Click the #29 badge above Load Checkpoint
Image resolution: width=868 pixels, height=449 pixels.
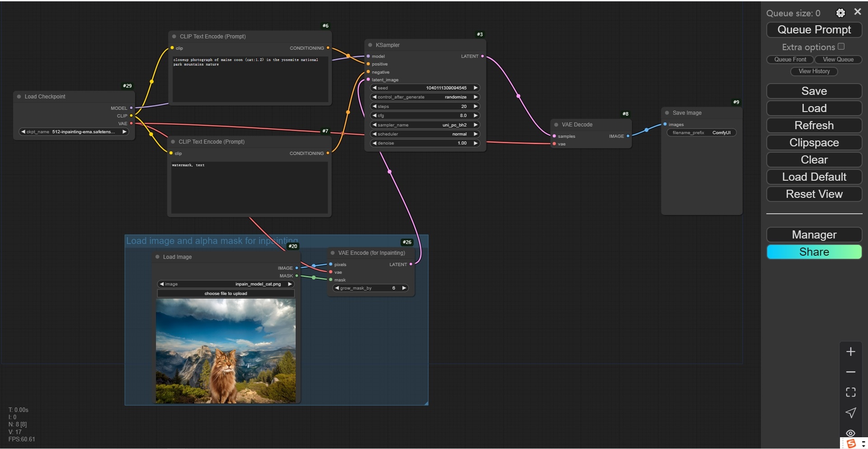click(x=127, y=86)
